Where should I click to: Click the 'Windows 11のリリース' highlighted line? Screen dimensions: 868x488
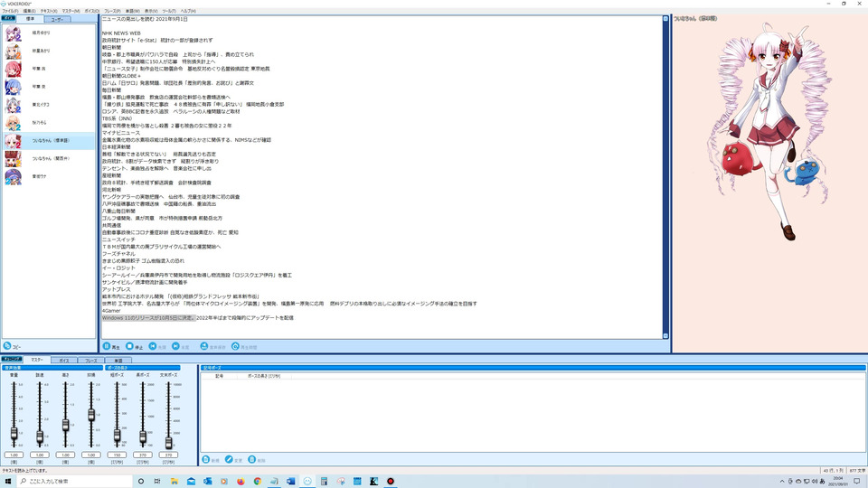(148, 318)
